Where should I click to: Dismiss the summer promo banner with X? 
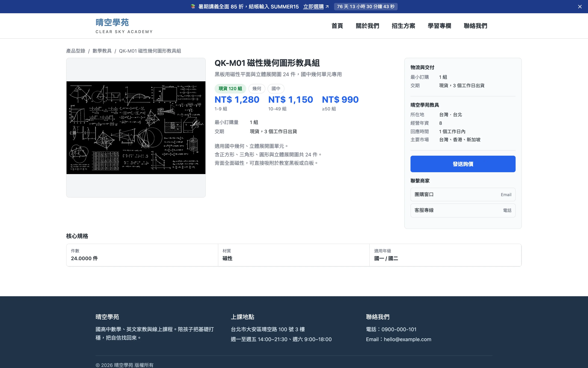tap(580, 7)
